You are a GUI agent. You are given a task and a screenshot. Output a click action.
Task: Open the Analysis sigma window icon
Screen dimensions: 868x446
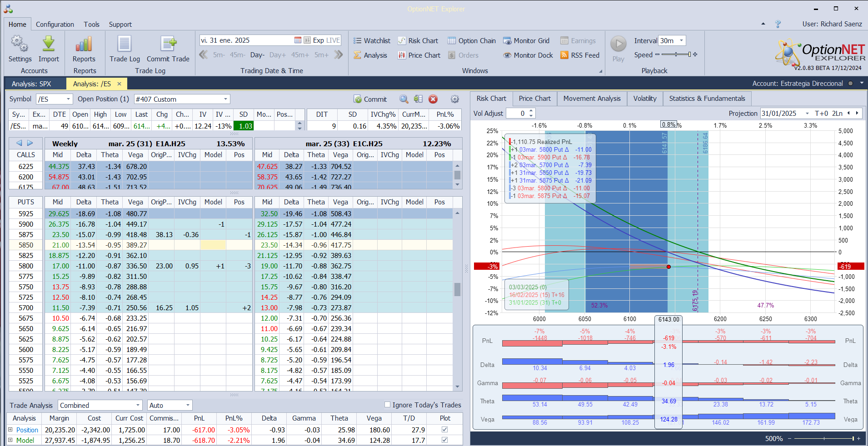point(358,55)
